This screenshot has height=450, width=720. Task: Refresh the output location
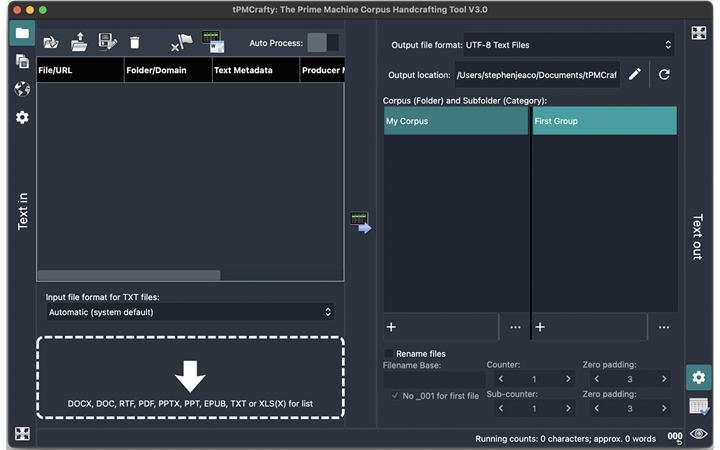(664, 74)
